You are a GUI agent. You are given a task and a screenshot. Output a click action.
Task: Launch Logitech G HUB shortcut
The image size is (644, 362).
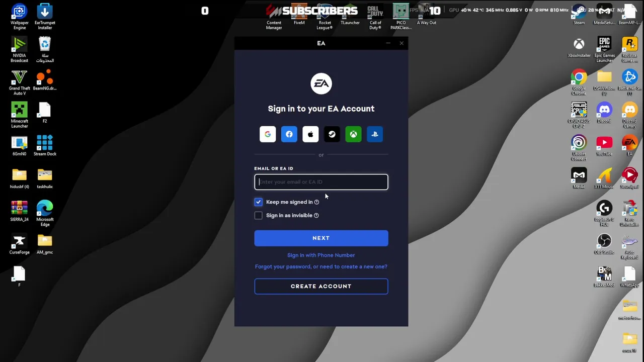(604, 213)
